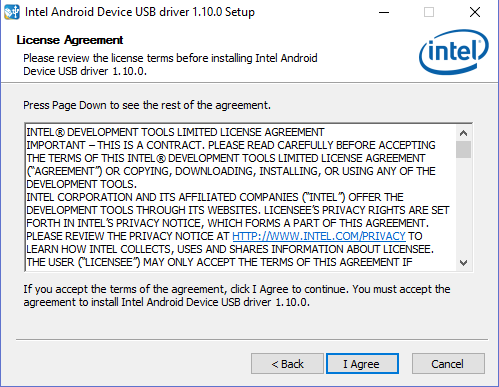This screenshot has height=387, width=499.
Task: Click the installer icon in the title bar
Action: click(11, 12)
